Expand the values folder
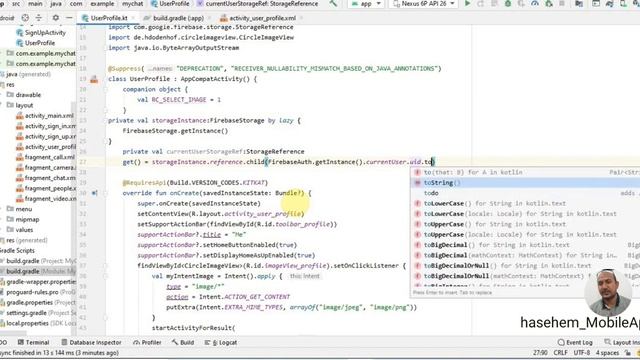 tap(2, 230)
